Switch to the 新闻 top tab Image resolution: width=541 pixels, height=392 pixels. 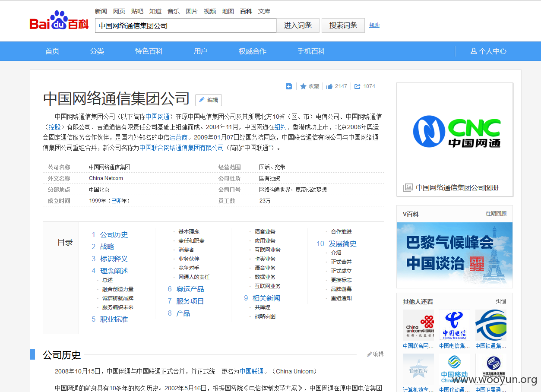101,11
